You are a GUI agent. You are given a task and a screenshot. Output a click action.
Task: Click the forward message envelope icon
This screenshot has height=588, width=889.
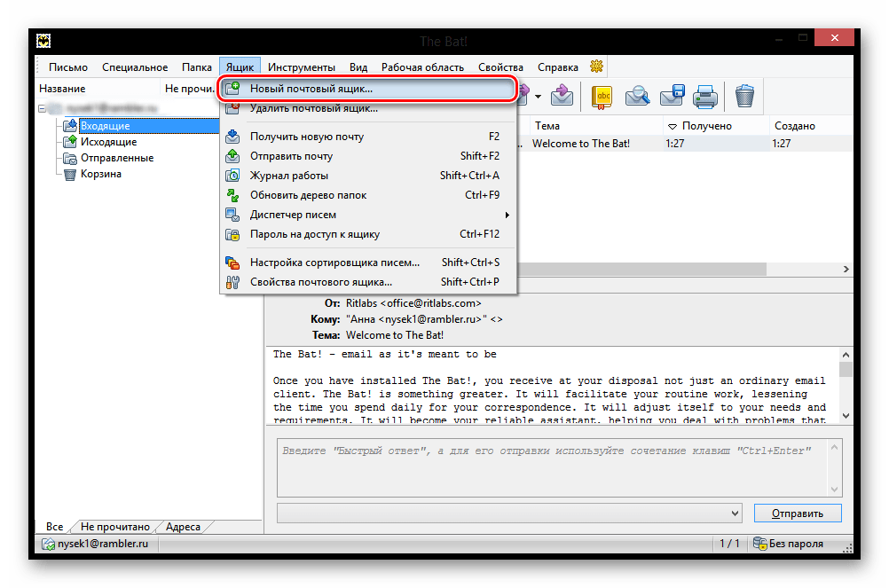click(562, 96)
